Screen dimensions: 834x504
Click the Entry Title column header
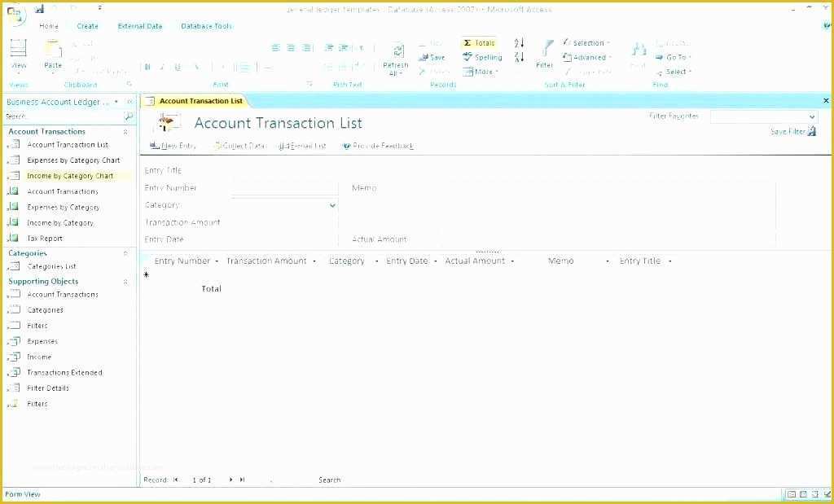click(x=640, y=261)
